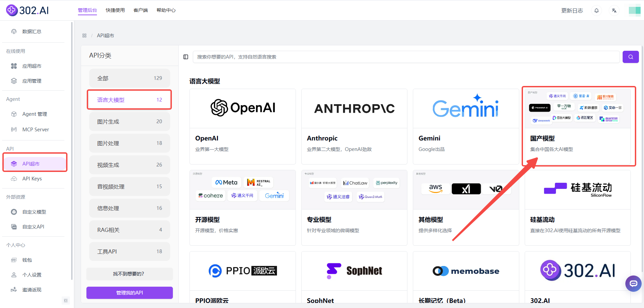This screenshot has width=644, height=308.
Task: Click the language translate icon
Action: (614, 10)
